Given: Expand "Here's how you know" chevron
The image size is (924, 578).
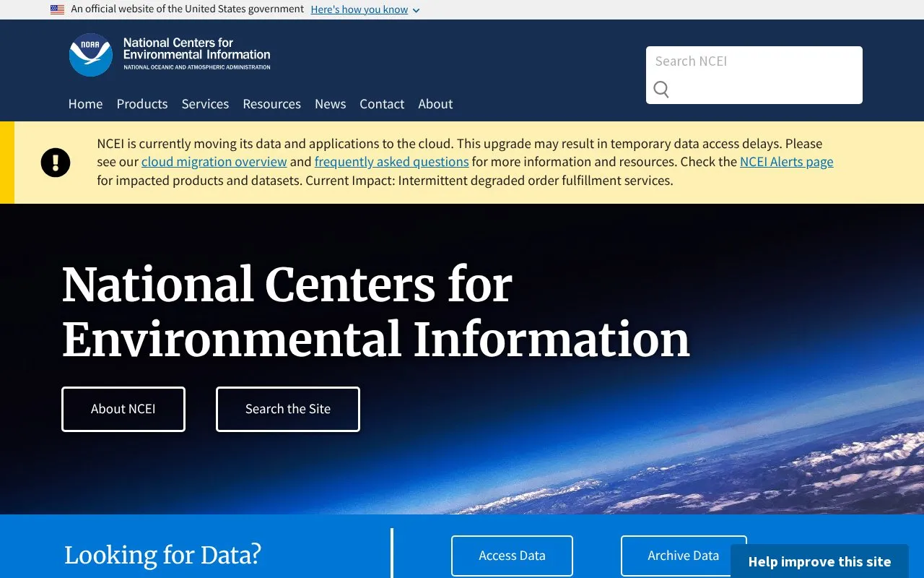Looking at the screenshot, I should tap(416, 10).
